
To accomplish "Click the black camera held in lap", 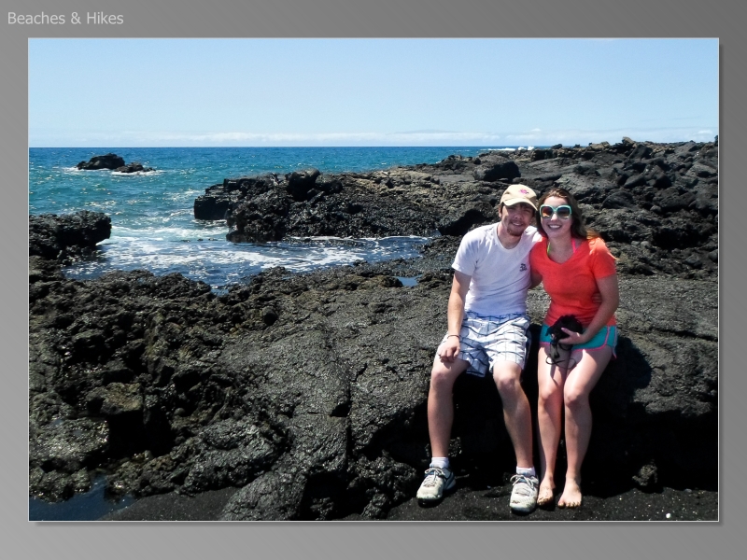I will pos(563,329).
